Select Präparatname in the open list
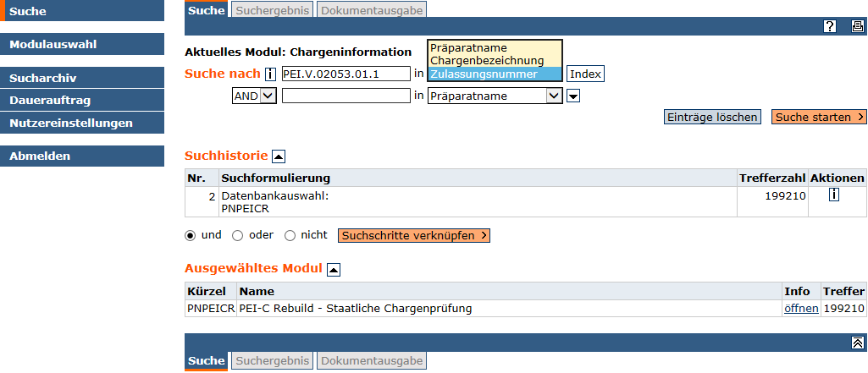This screenshot has height=373, width=868. point(495,48)
